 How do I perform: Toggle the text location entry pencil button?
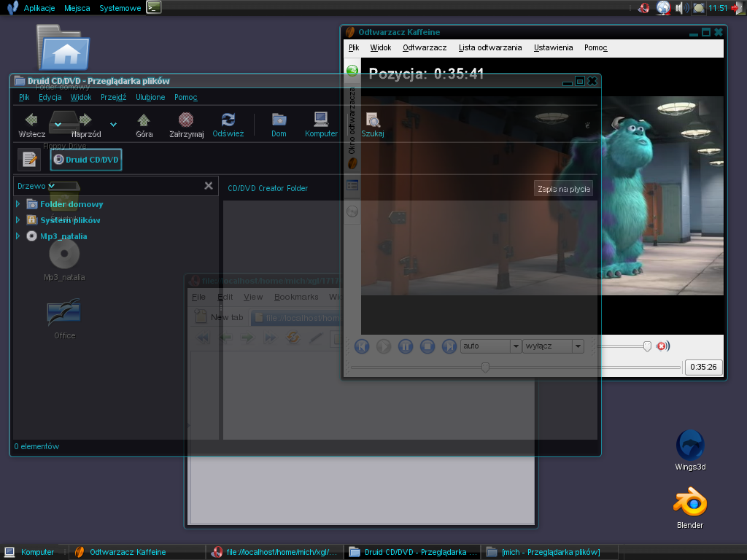29,159
